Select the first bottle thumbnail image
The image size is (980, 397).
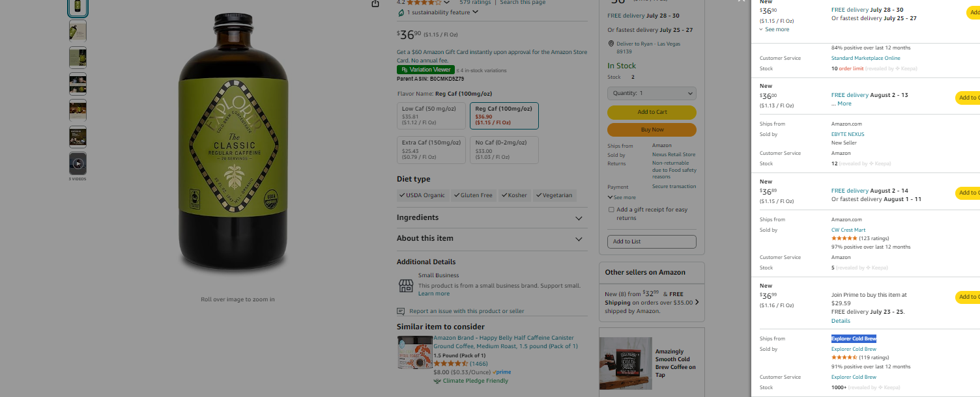pos(78,7)
